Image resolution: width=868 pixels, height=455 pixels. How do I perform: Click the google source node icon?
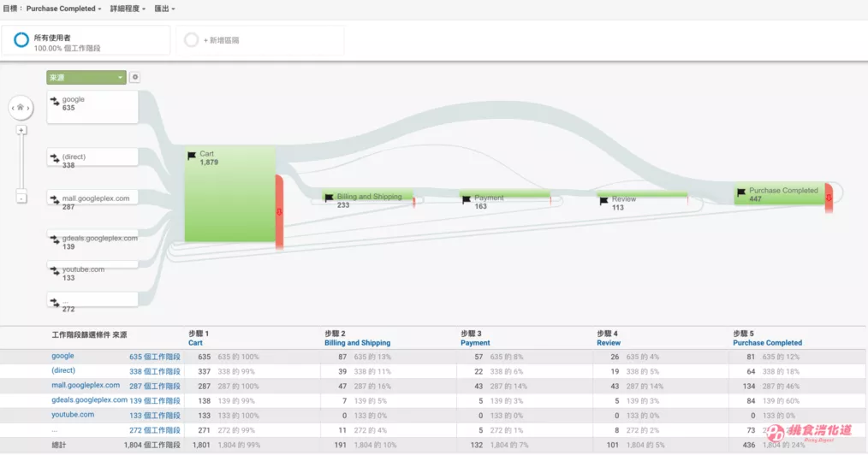(55, 102)
